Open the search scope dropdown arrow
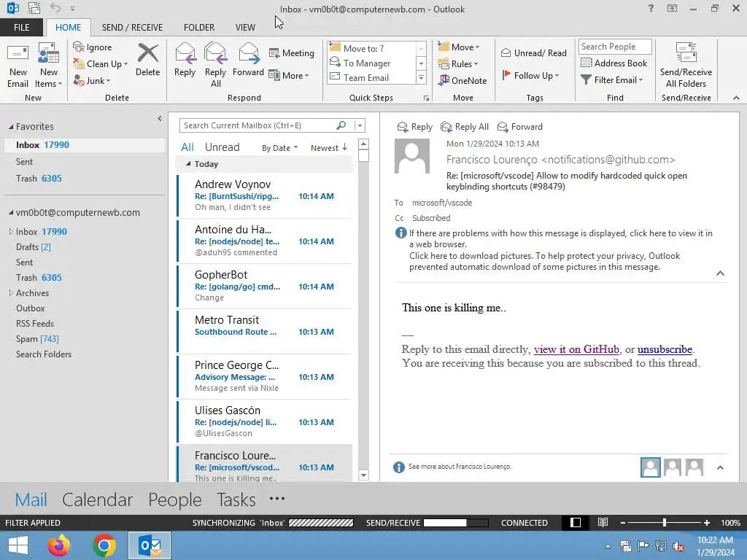The width and height of the screenshot is (747, 560). click(360, 125)
